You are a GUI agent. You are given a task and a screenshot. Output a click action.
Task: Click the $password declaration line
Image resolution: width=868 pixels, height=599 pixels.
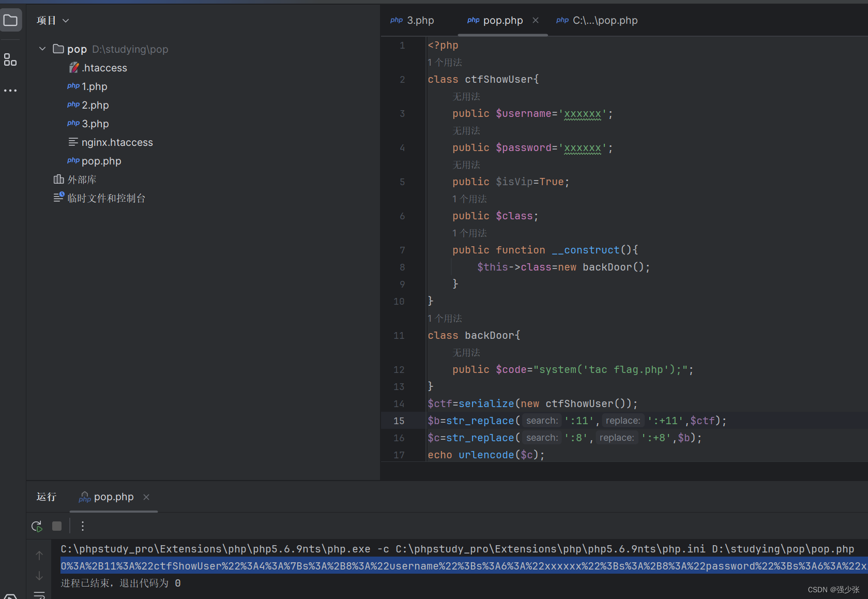(x=532, y=148)
